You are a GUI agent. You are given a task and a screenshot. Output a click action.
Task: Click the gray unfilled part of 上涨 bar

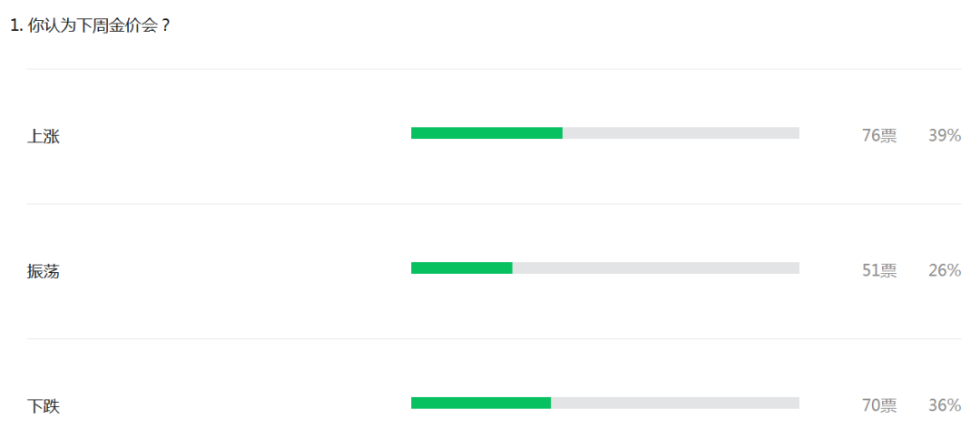(x=681, y=133)
